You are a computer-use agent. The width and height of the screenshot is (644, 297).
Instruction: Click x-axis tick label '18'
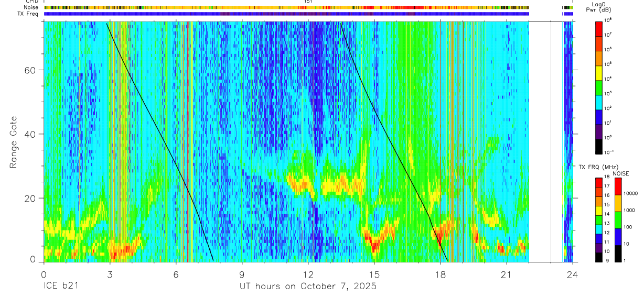tap(441, 274)
